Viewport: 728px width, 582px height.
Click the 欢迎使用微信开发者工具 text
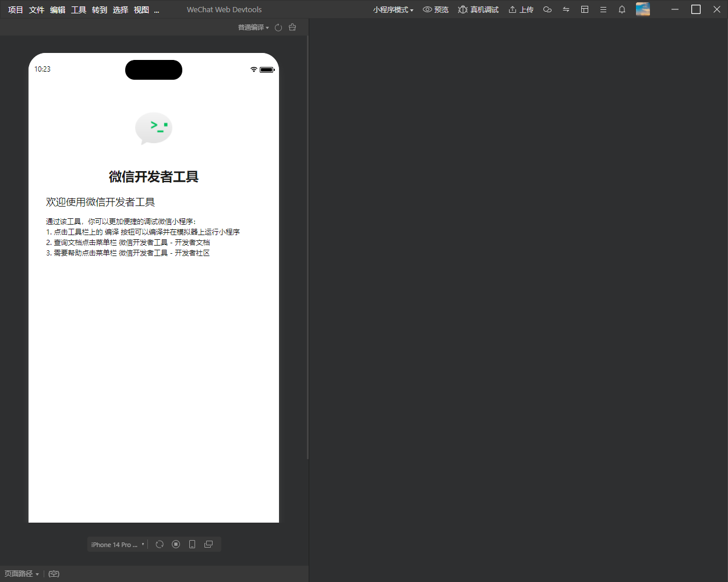(100, 202)
